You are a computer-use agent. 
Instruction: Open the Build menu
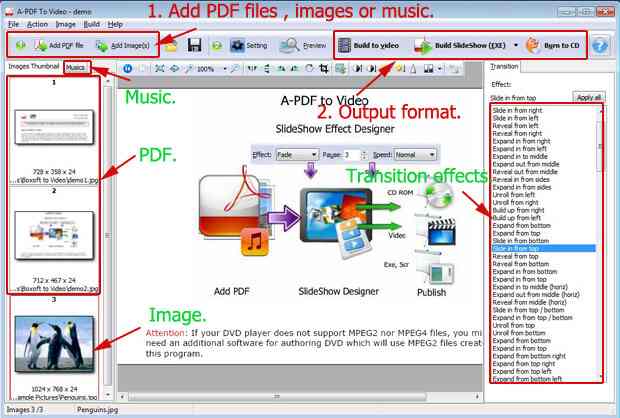(91, 25)
